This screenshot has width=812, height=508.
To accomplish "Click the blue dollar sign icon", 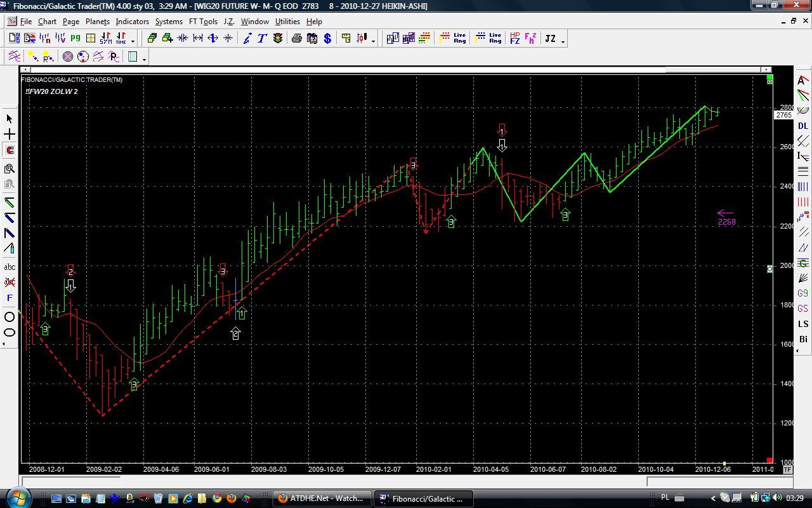I will click(x=327, y=39).
